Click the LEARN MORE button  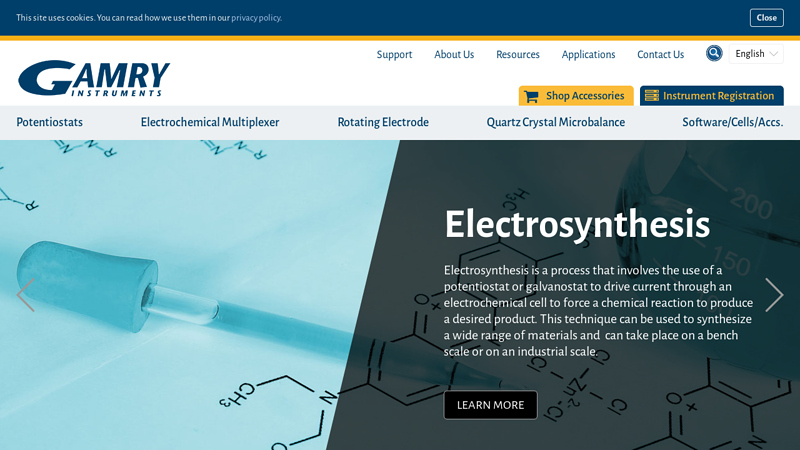490,405
